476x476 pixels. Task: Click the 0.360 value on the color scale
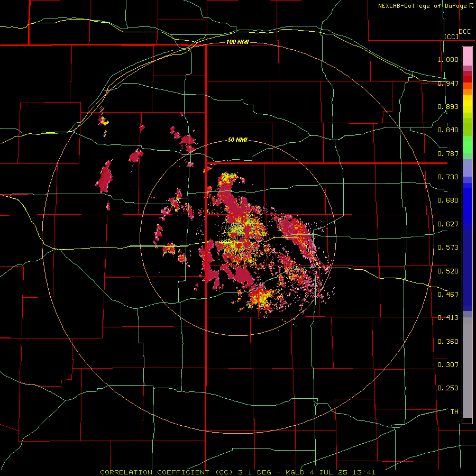tap(448, 341)
